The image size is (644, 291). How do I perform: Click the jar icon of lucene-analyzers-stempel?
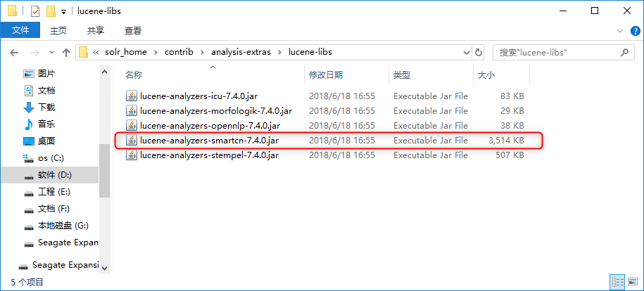[132, 155]
